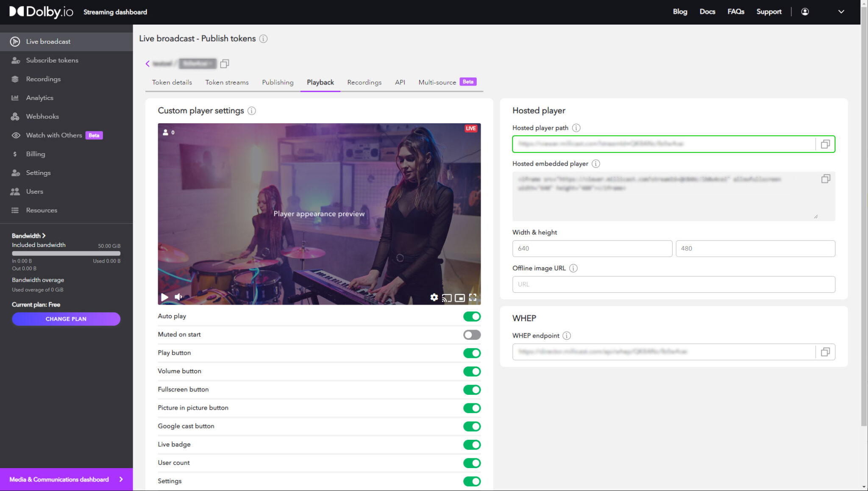The width and height of the screenshot is (868, 491).
Task: Copy the WHEP endpoint URL
Action: pos(825,352)
